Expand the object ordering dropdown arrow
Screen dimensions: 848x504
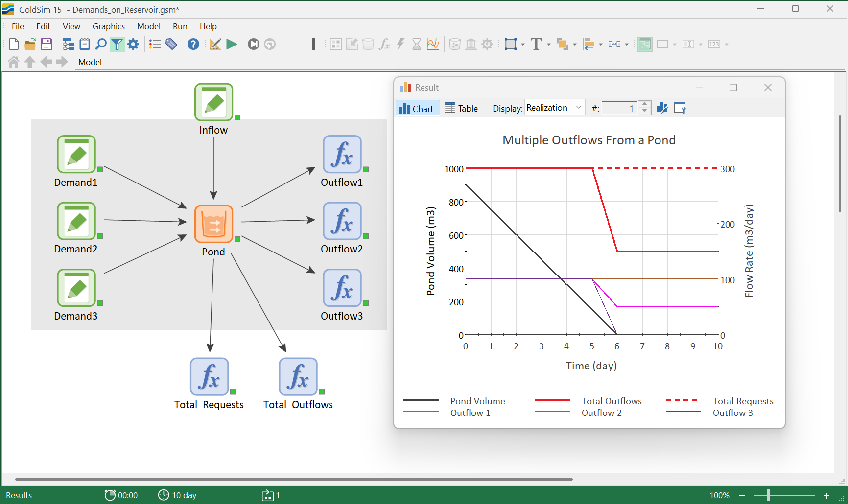[575, 45]
